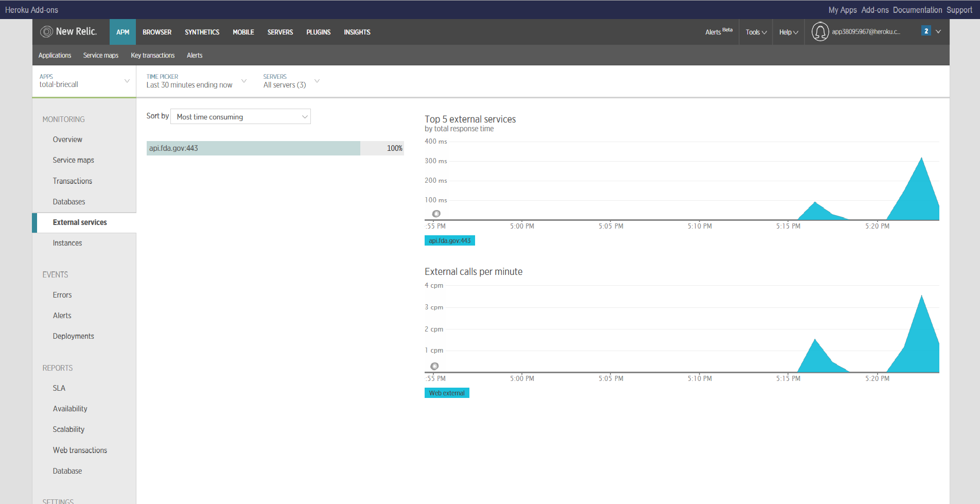Open the Support link
Viewport: 980px width, 504px height.
(x=959, y=10)
